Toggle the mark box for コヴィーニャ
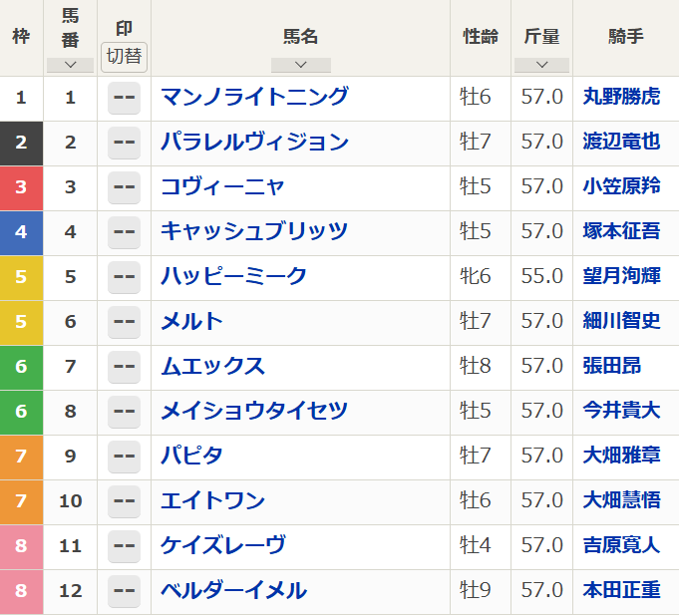 pos(124,187)
